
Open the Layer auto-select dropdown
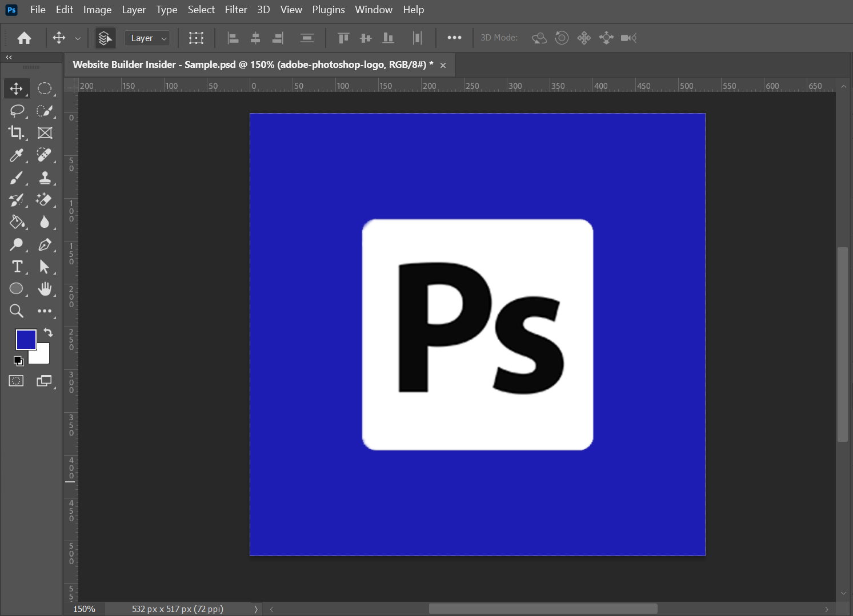147,38
